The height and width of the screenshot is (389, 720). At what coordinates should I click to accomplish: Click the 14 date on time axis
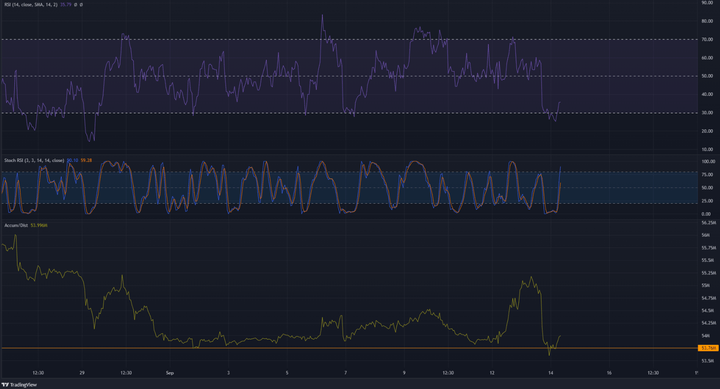click(551, 373)
